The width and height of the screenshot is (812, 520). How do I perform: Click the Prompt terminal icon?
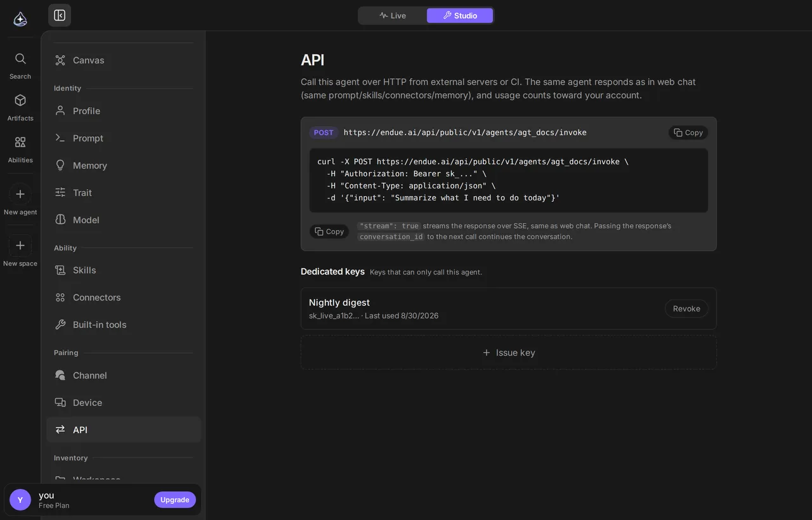point(60,138)
